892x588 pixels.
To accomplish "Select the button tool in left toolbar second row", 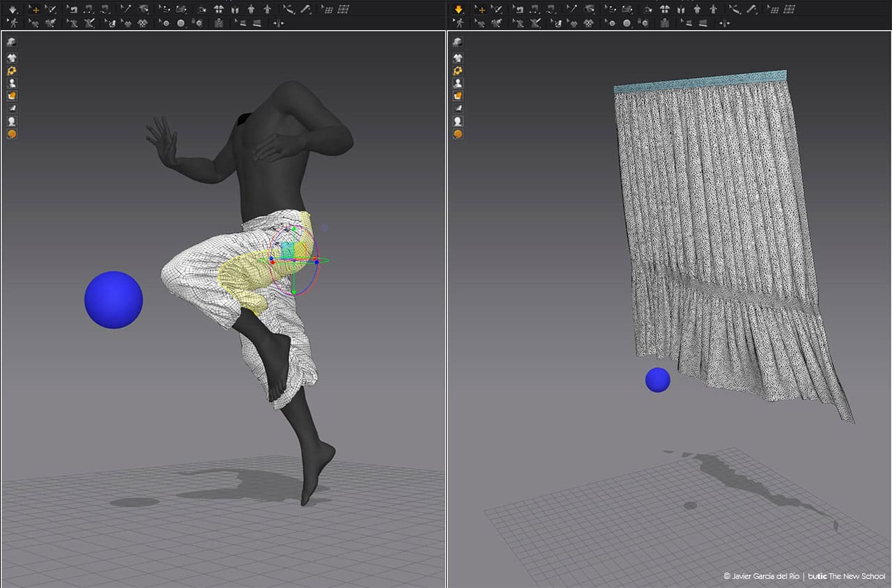I will pos(164,23).
